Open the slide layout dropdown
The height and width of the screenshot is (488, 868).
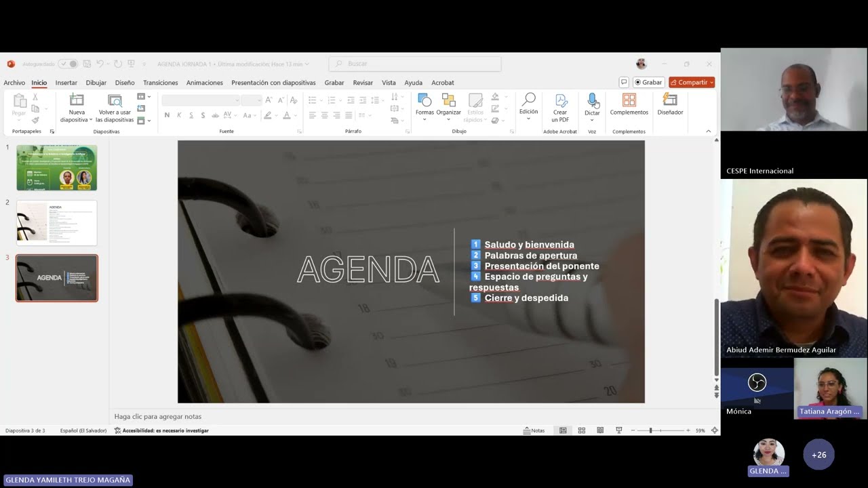[143, 98]
